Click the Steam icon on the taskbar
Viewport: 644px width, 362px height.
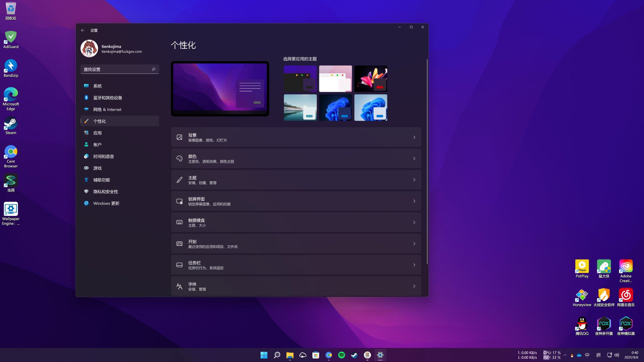[354, 355]
